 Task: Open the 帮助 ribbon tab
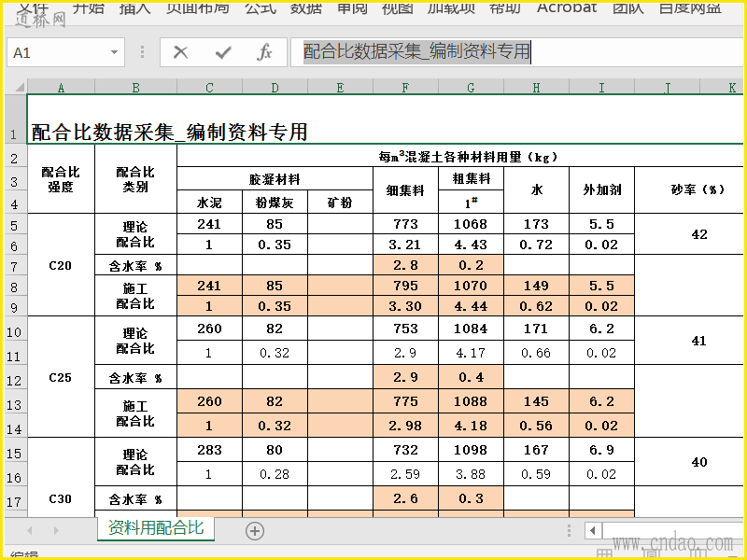coord(505,7)
